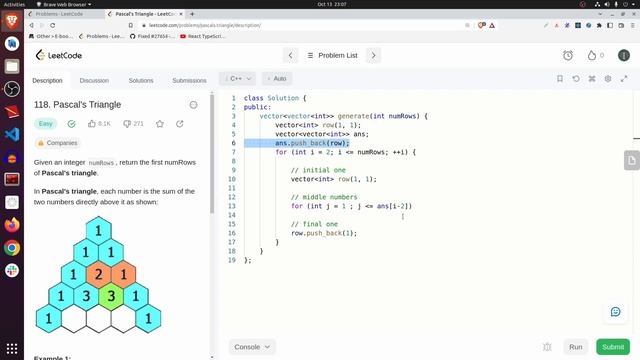The width and height of the screenshot is (640, 360).
Task: Click the debug bug icon
Action: 547,347
